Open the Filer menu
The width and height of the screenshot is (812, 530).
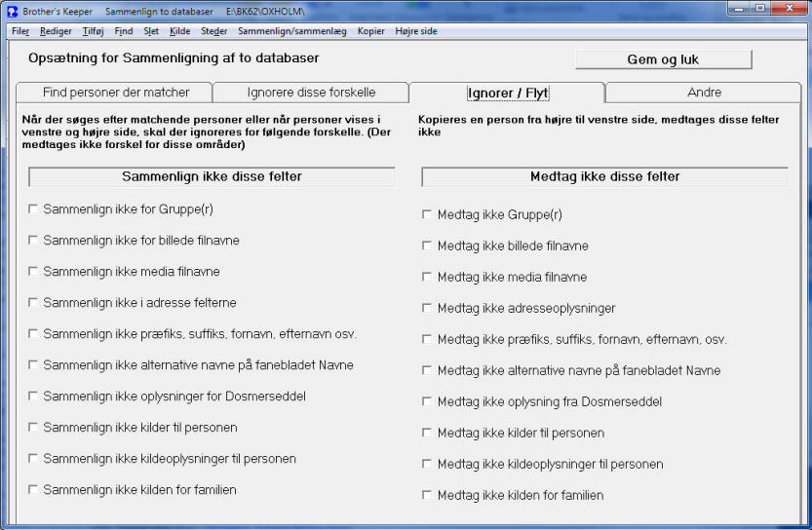pyautogui.click(x=20, y=31)
